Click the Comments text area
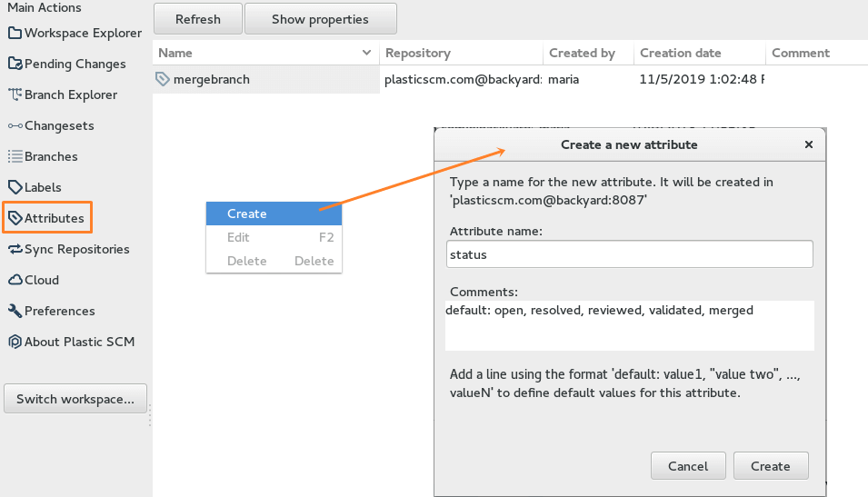Viewport: 868px width, 497px height. coord(629,325)
